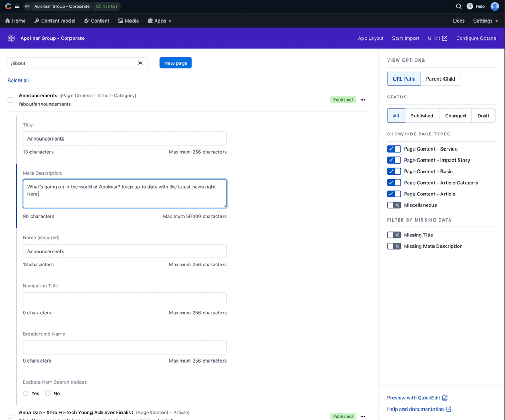Open actions menu for Announcements row
Image resolution: width=505 pixels, height=420 pixels.
[363, 99]
